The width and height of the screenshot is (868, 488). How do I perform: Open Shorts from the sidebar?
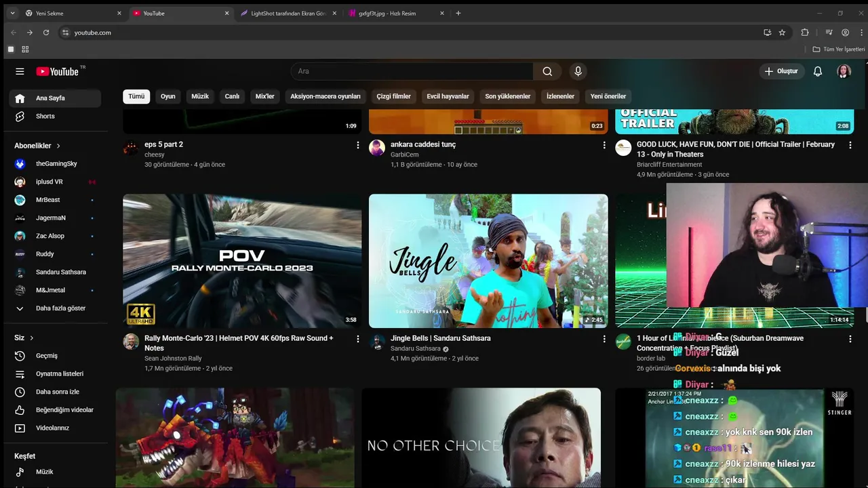tap(55, 116)
